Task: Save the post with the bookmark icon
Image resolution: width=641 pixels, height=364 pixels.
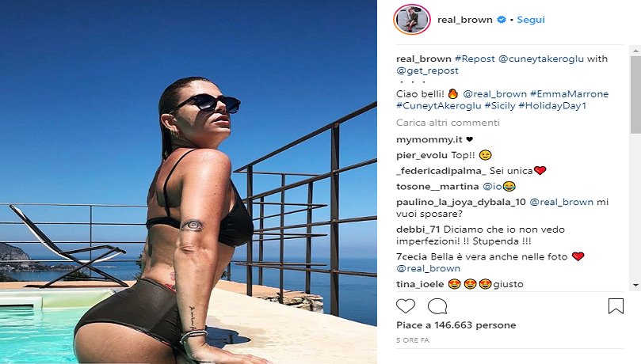Action: (616, 306)
